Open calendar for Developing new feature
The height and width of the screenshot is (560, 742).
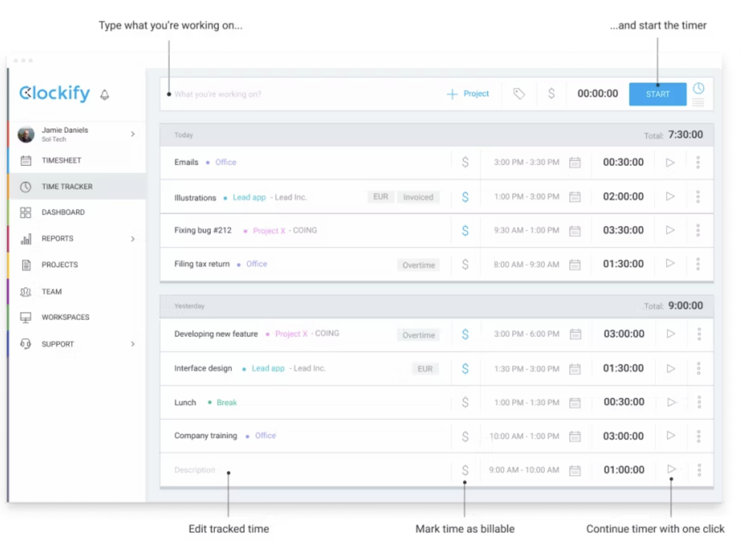(575, 334)
